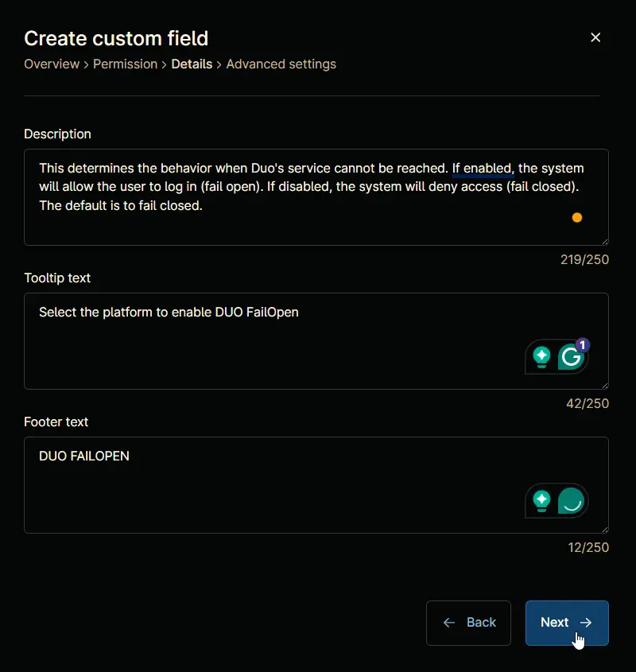Open Advanced settings breadcrumb step

tap(281, 64)
